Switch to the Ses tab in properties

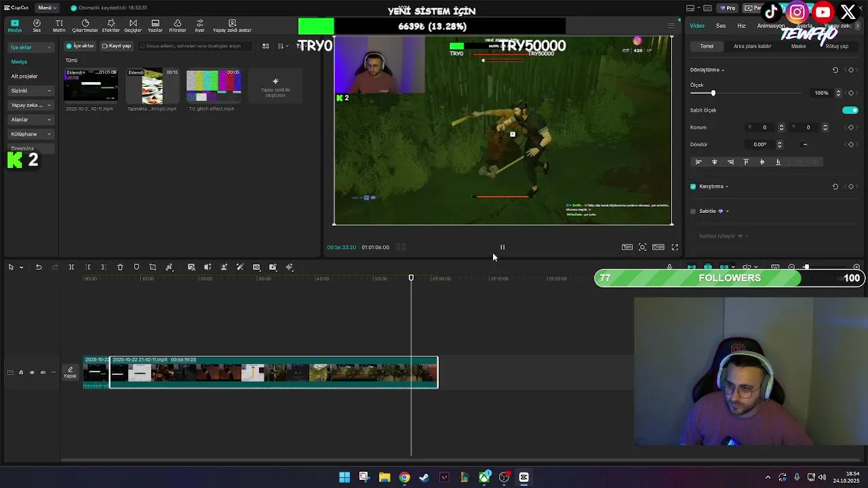[721, 26]
